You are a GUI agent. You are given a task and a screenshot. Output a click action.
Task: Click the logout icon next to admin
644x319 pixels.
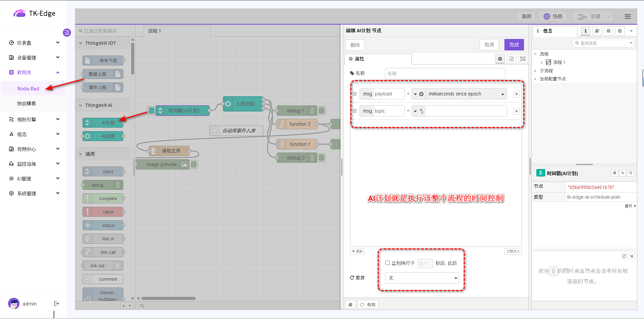[x=56, y=304]
